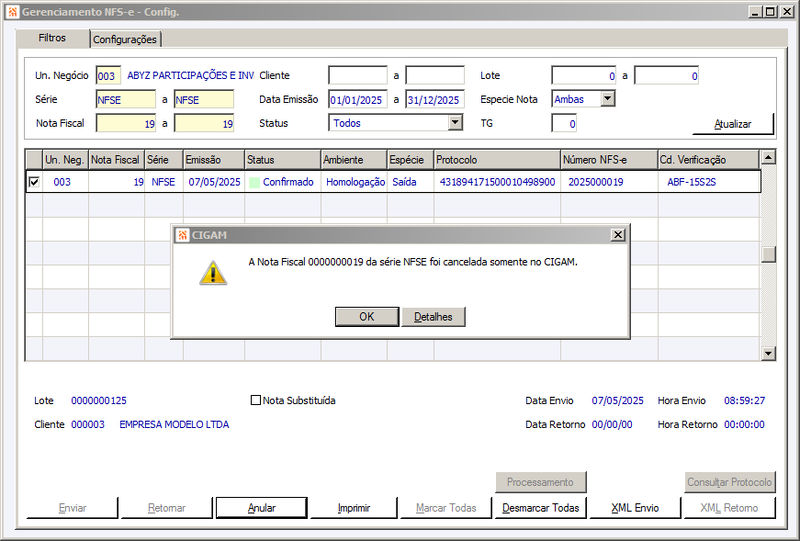The image size is (800, 541).
Task: Click the second Série field with NFSE
Action: point(204,100)
